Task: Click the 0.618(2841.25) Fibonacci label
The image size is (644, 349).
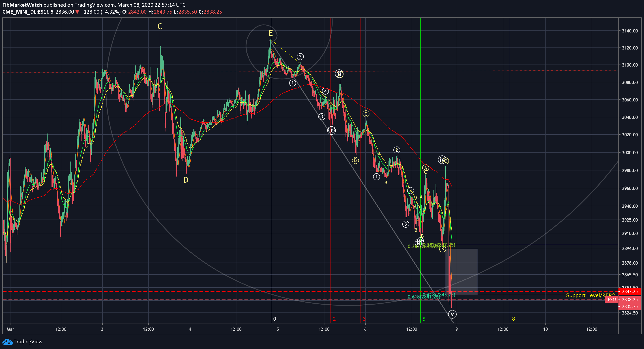Action: point(424,297)
